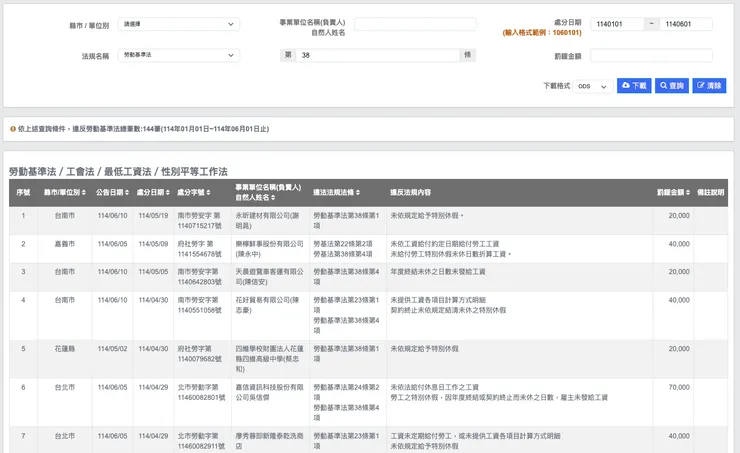Open the 下載格式 ODS dropdown

pos(593,86)
